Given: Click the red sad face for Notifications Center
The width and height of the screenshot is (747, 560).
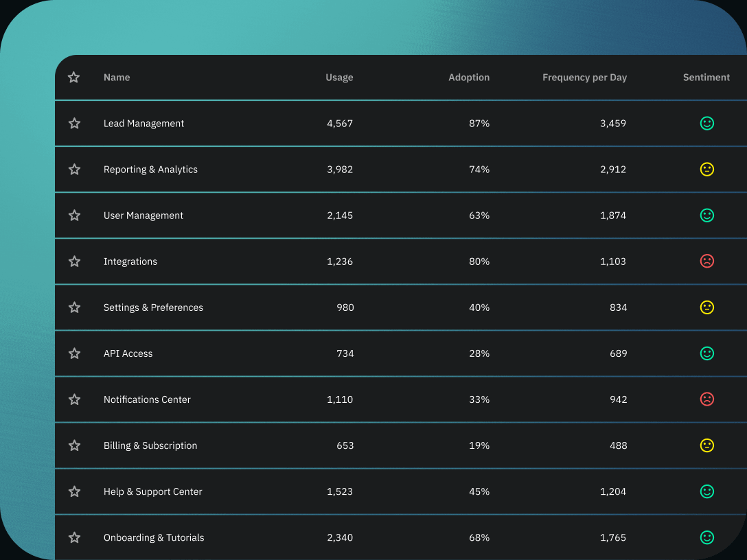Looking at the screenshot, I should (707, 399).
